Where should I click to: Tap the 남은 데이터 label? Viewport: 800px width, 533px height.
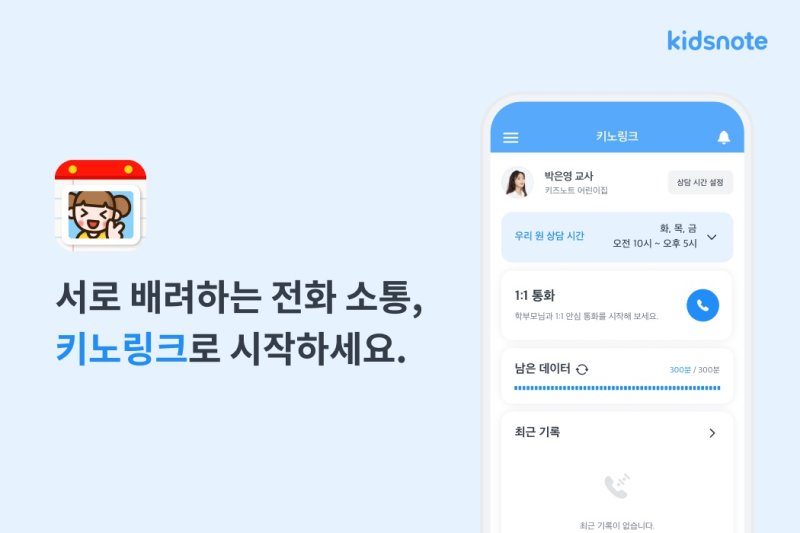coord(542,368)
